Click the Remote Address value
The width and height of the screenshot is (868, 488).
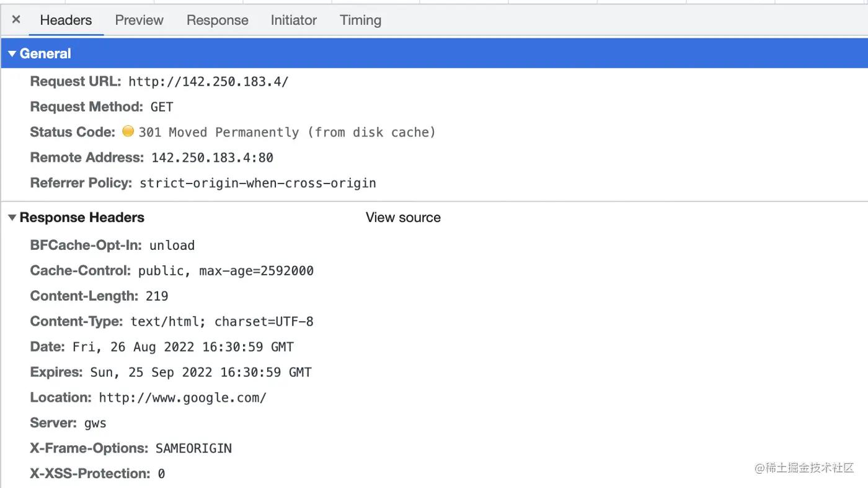point(212,158)
